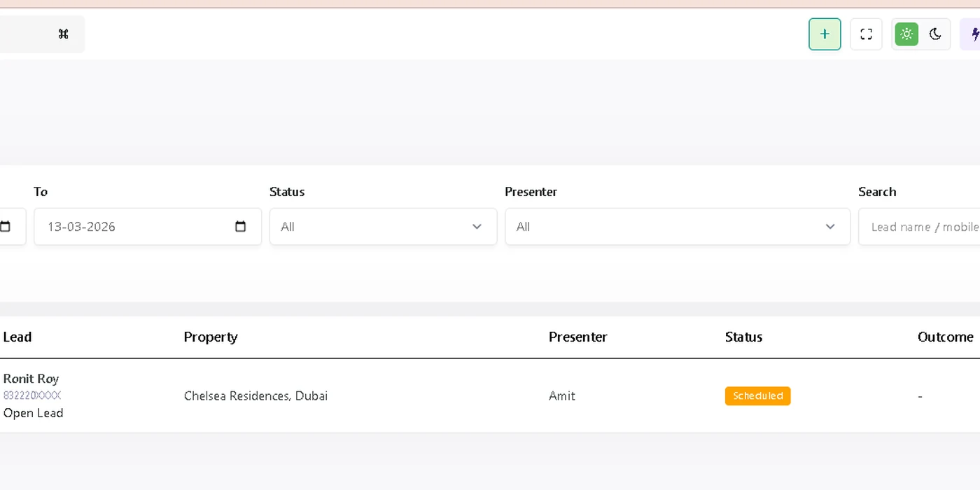Open the Presenter filter dropdown
Screen dimensions: 980x490
677,227
